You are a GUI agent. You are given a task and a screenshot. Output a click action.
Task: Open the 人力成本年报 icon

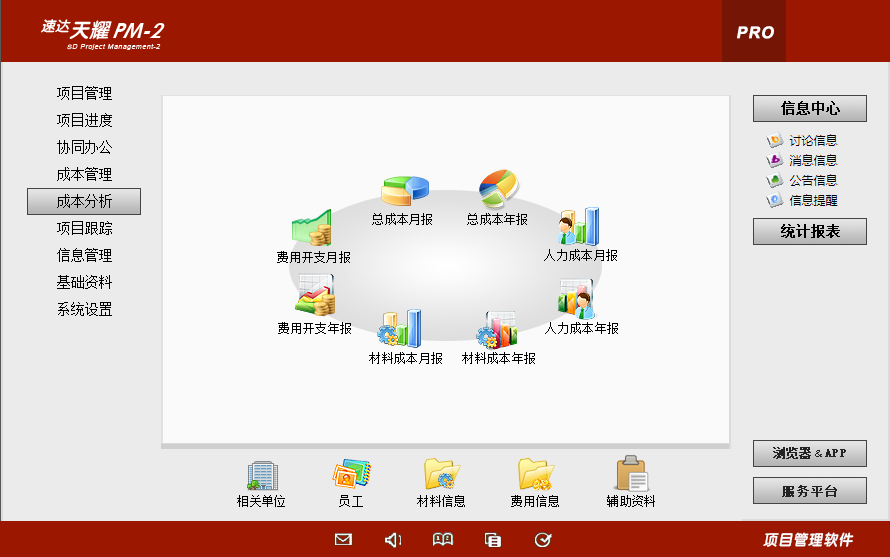tap(578, 299)
